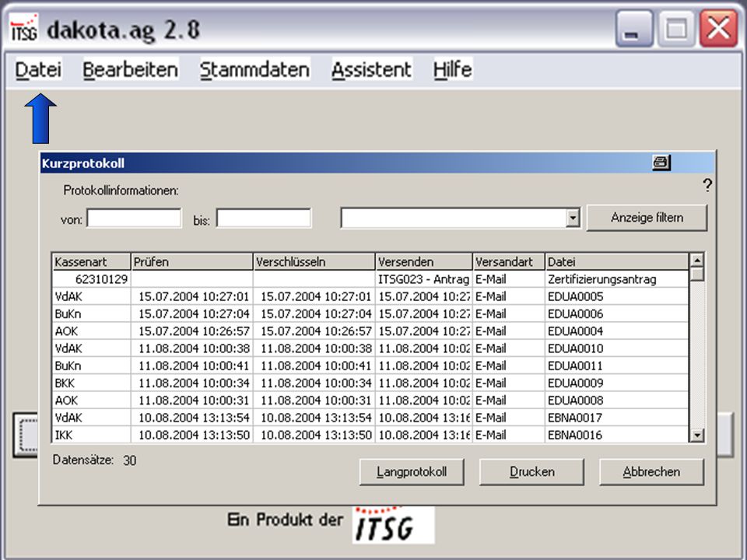
Task: Select the EDUA0009 file entry
Action: (617, 383)
